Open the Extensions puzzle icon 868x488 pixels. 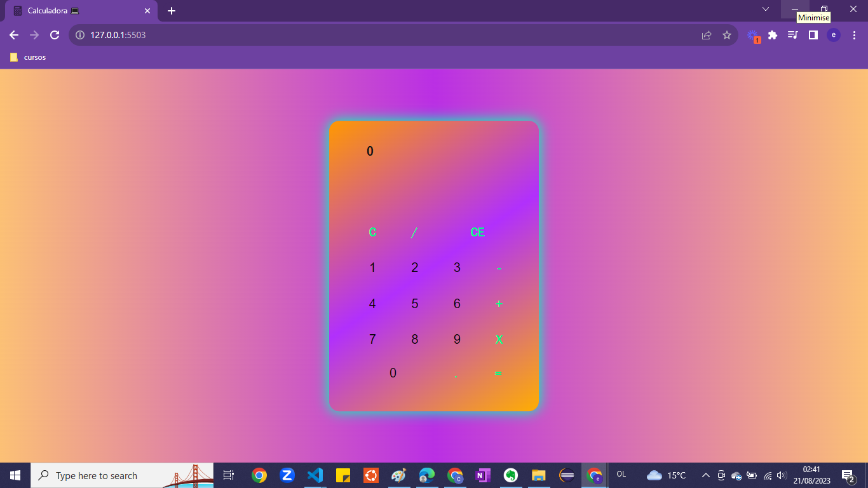772,35
